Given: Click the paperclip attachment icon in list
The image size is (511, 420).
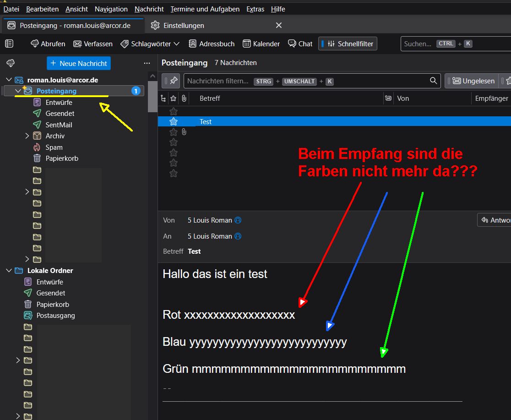Looking at the screenshot, I should point(184,132).
